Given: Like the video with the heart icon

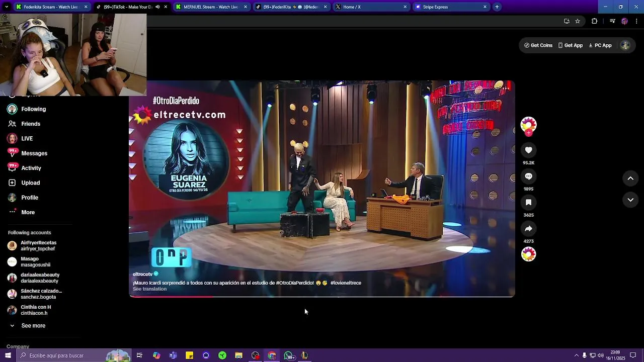Looking at the screenshot, I should 528,150.
